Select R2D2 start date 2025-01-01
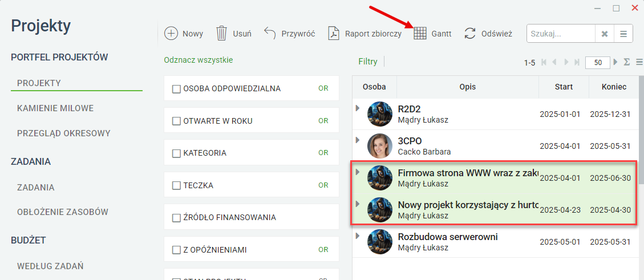This screenshot has height=280, width=644. (560, 114)
